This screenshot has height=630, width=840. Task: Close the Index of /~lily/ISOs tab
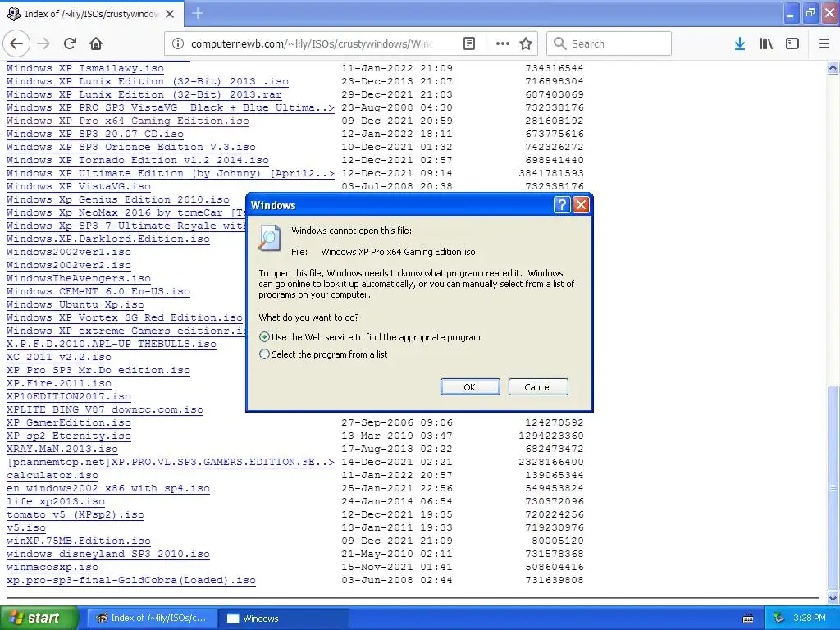(170, 14)
